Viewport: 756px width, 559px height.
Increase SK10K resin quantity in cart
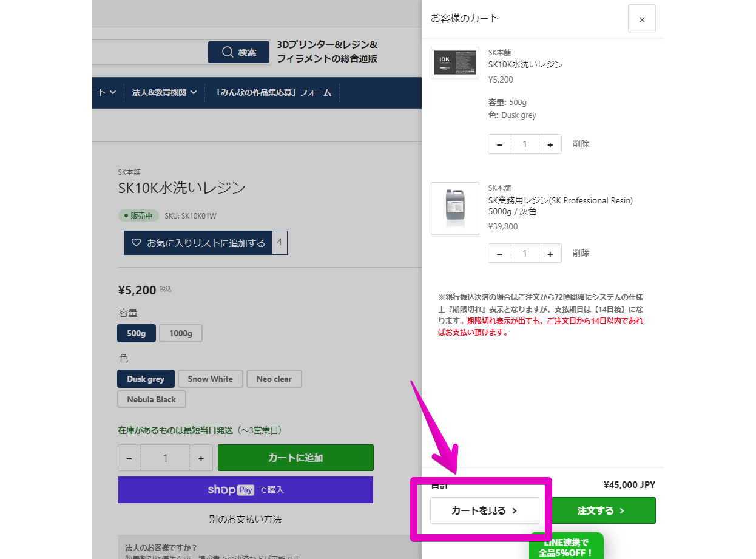tap(550, 144)
